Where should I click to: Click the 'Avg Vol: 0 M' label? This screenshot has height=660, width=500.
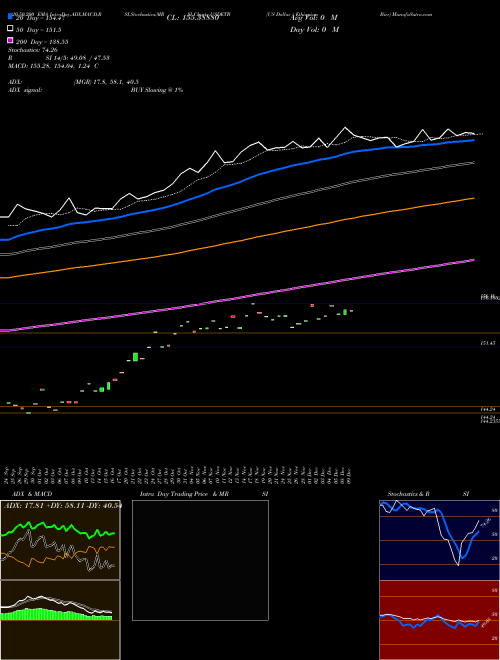pos(314,18)
